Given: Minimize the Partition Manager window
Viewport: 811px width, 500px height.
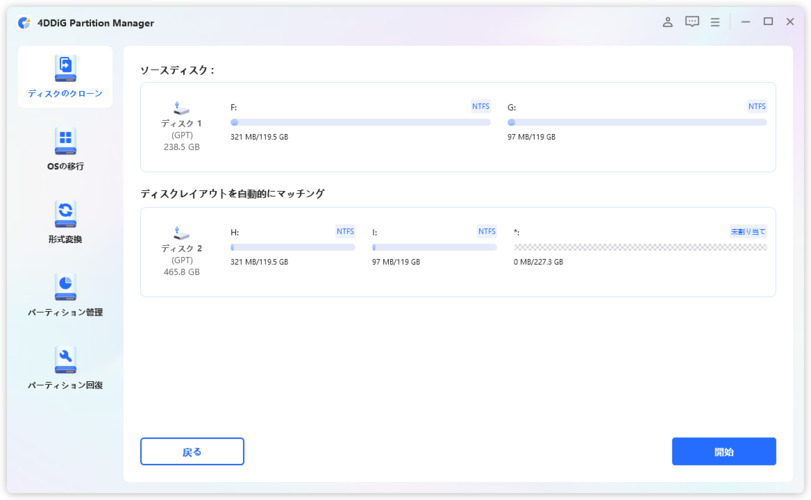Looking at the screenshot, I should tap(745, 22).
